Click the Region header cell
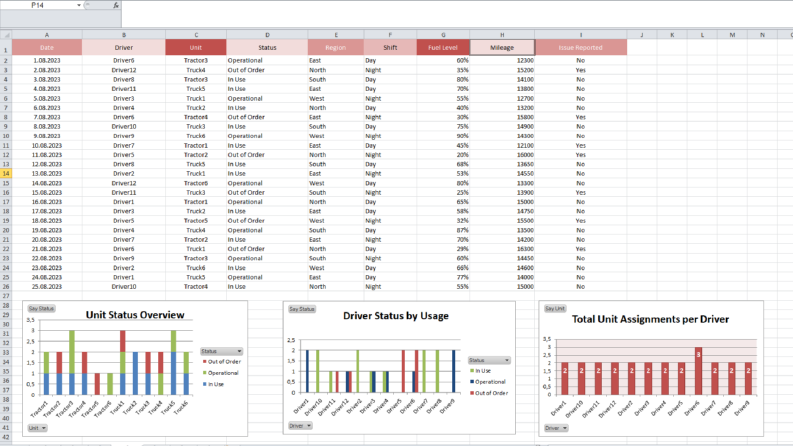The width and height of the screenshot is (793, 446). click(336, 48)
